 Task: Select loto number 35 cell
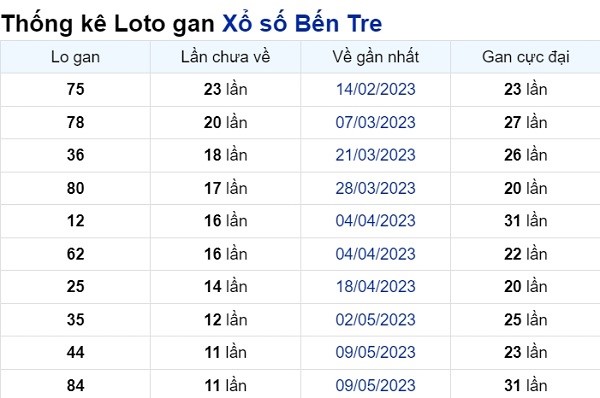pyautogui.click(x=75, y=320)
